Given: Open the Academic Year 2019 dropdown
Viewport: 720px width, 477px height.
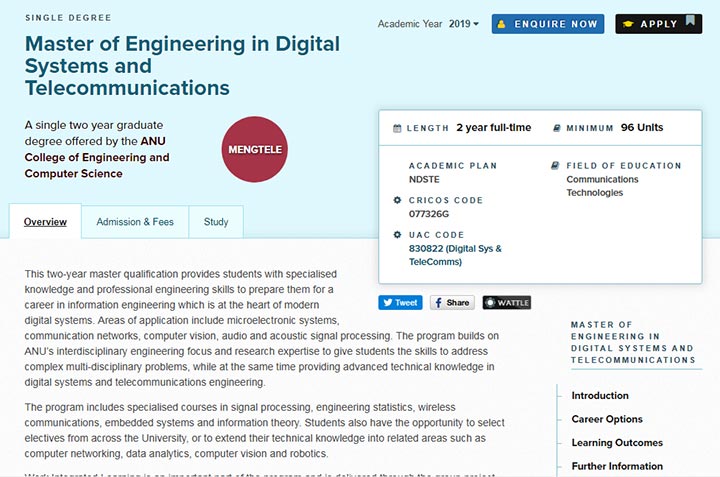Looking at the screenshot, I should 464,24.
